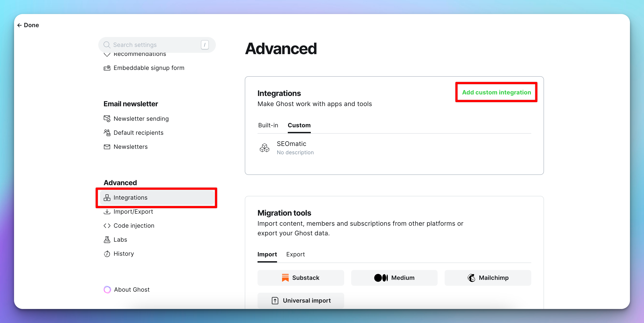Click the 'Migration tools' card heading
644x323 pixels.
click(x=284, y=213)
